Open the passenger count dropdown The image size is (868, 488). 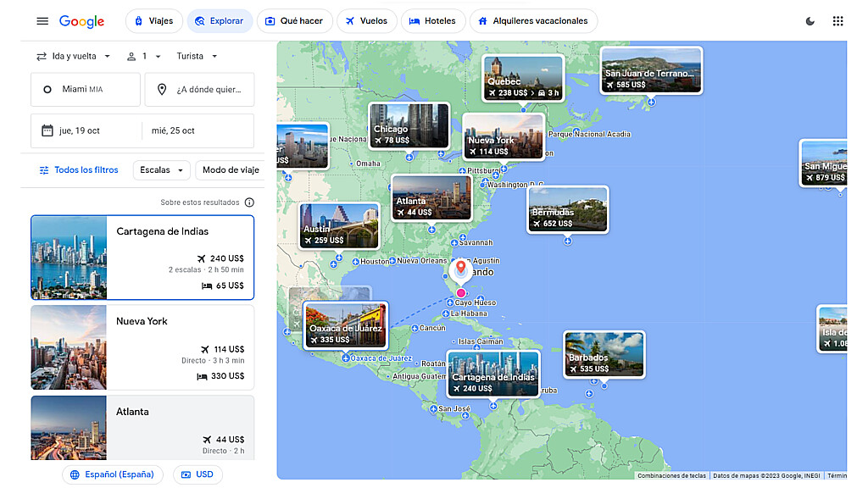142,57
